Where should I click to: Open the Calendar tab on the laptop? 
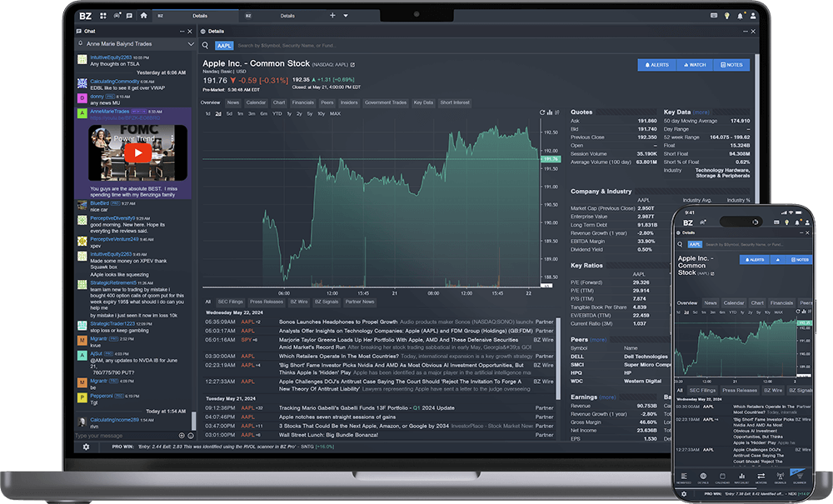coord(256,102)
